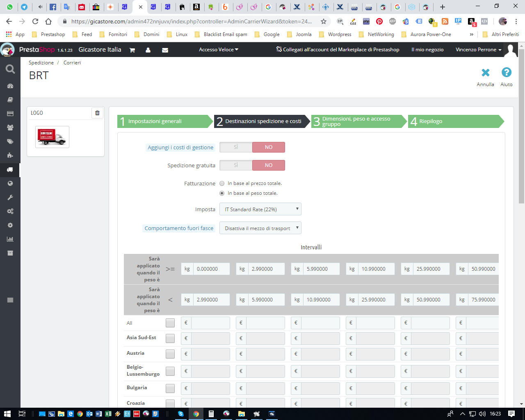
Task: Expand the Accesso Veloce menu
Action: click(219, 50)
